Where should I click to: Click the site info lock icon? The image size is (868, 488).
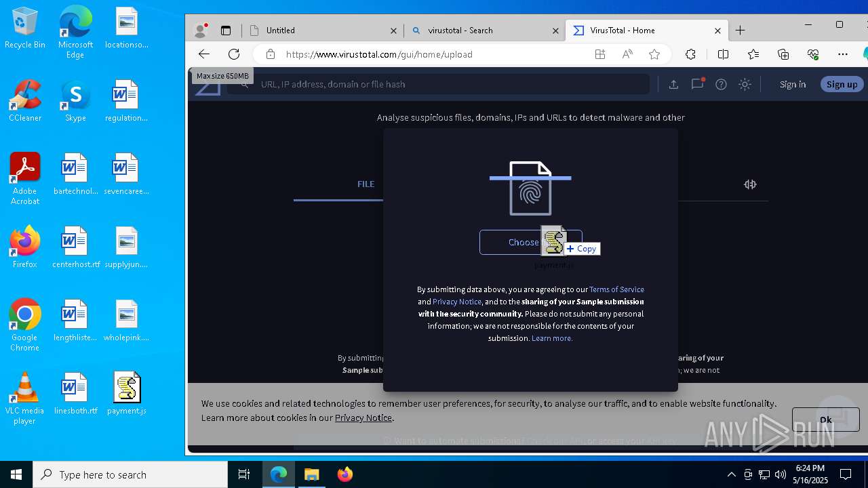(271, 54)
